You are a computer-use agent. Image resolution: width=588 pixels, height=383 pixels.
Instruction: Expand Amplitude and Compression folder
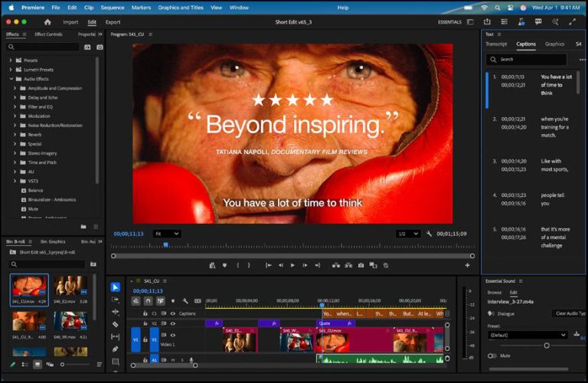[15, 89]
